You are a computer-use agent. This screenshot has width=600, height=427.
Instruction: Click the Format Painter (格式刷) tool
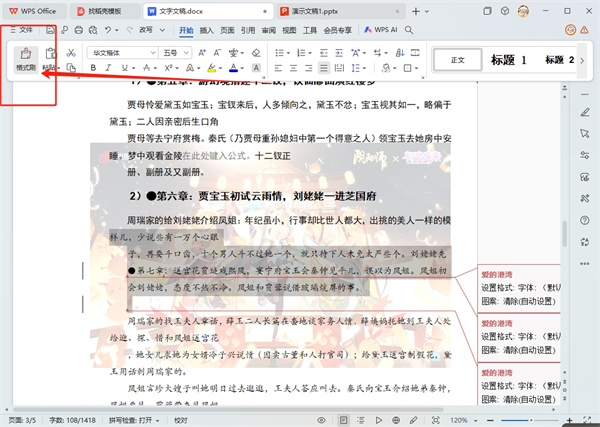click(26, 59)
